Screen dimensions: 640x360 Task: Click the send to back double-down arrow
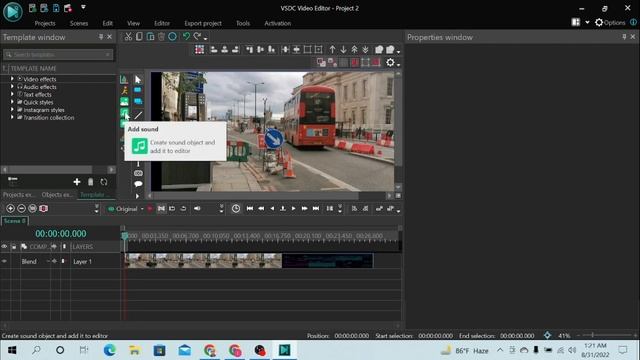[365, 49]
